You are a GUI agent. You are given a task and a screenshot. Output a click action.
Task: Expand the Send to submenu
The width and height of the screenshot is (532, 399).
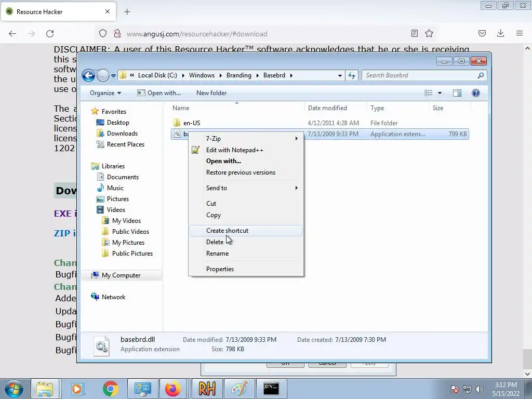pyautogui.click(x=246, y=188)
